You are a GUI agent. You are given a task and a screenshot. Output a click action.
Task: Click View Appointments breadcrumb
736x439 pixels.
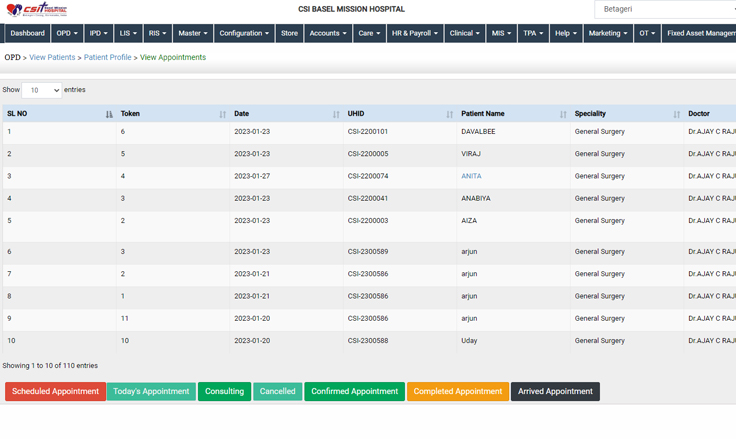coord(173,57)
